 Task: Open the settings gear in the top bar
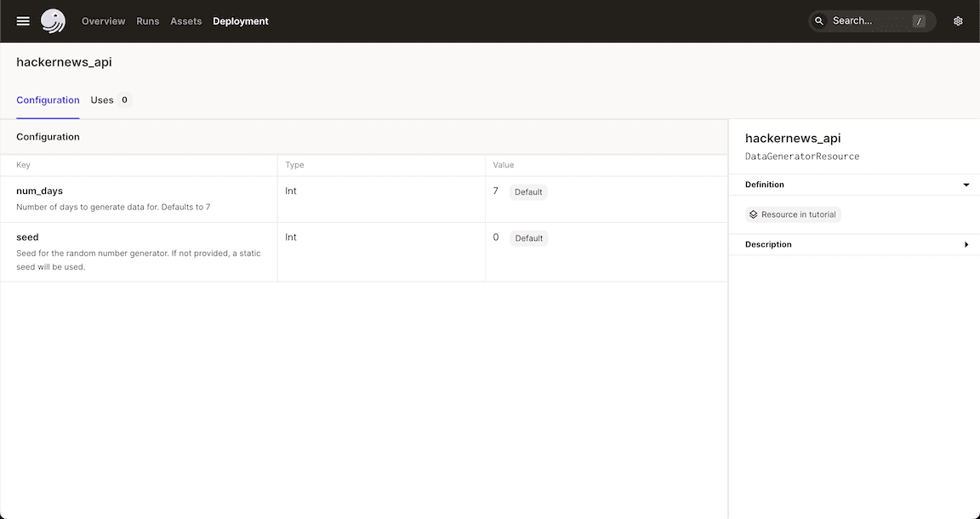tap(958, 20)
